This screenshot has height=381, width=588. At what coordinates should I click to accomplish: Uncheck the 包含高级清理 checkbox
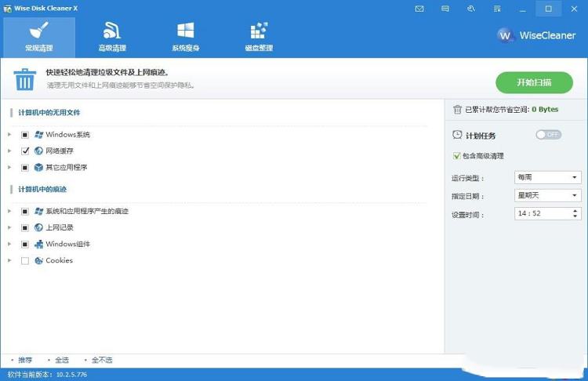[457, 156]
